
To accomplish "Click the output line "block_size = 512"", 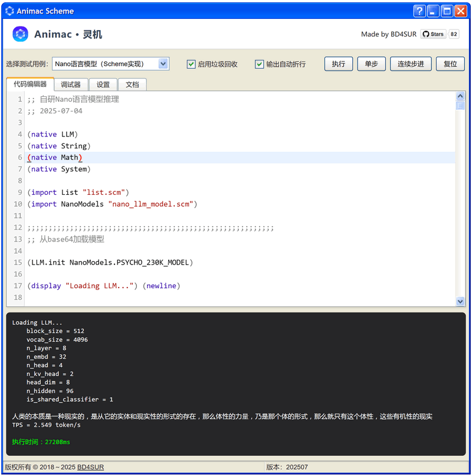I will point(55,331).
